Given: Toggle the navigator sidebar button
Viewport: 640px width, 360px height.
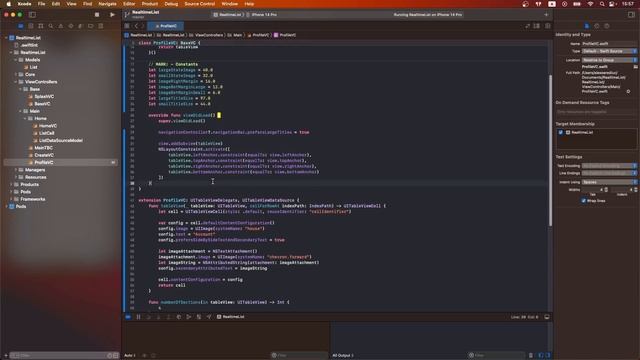Looking at the screenshot, I should pyautogui.click(x=32, y=15).
